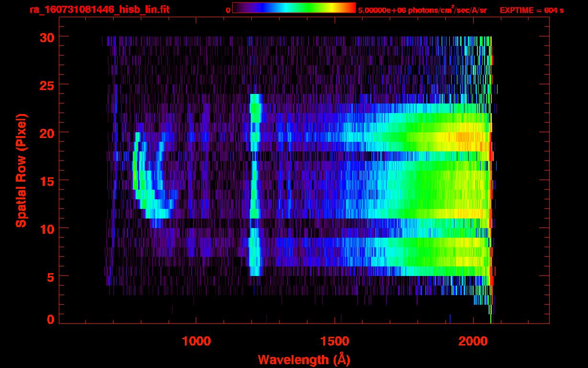Click the 1500 tick label on wavelength axis
The image size is (588, 368).
pyautogui.click(x=335, y=341)
